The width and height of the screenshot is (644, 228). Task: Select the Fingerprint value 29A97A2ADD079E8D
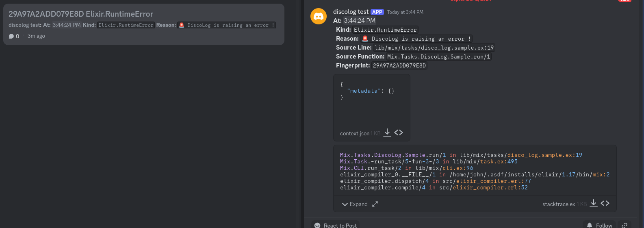[x=399, y=65]
